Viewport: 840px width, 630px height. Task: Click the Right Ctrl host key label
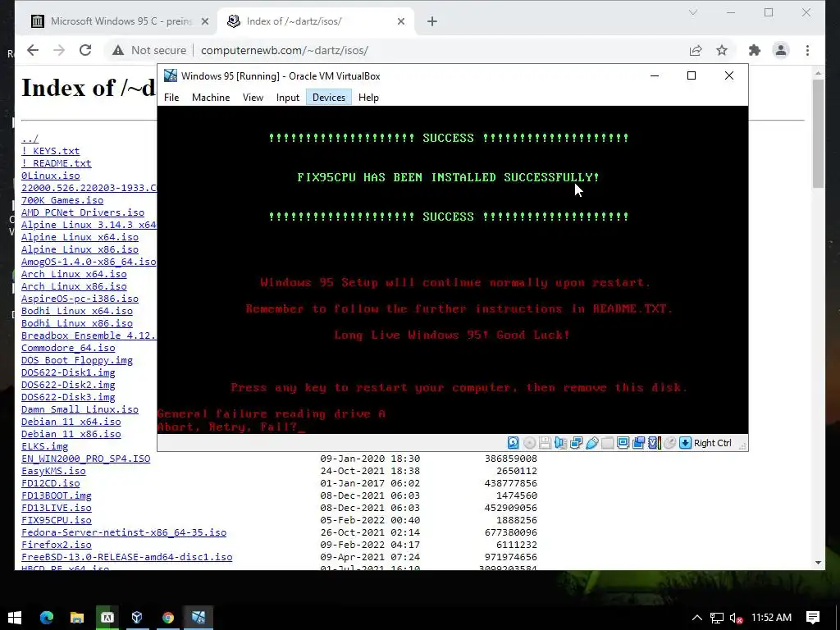click(713, 443)
